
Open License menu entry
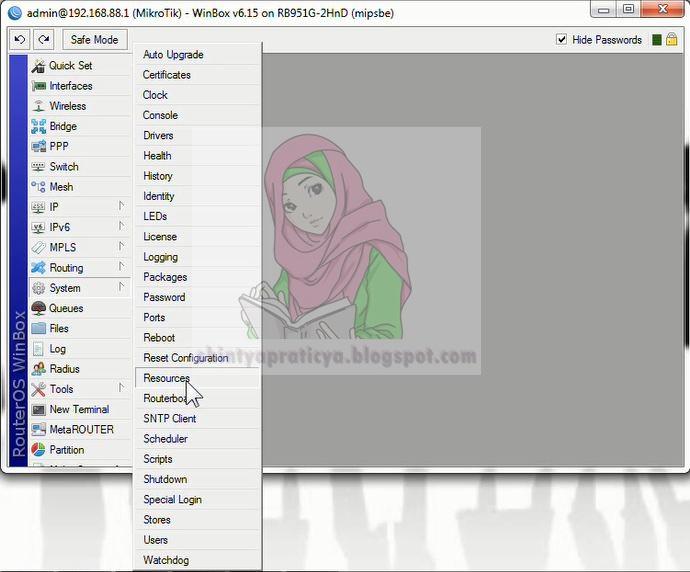click(x=197, y=237)
